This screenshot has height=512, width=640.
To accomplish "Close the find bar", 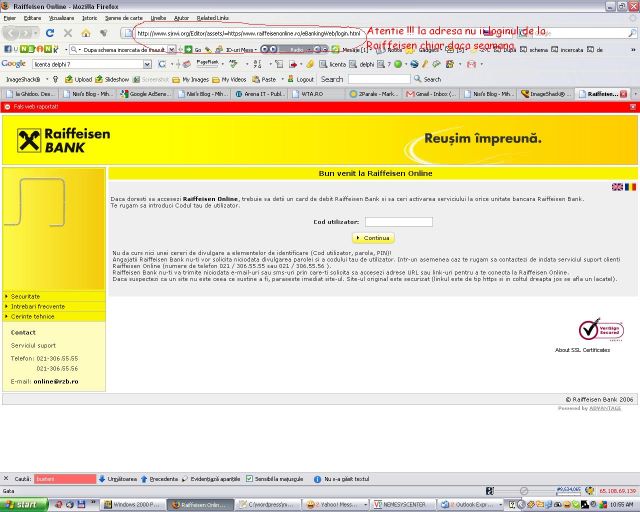I will tap(6, 479).
